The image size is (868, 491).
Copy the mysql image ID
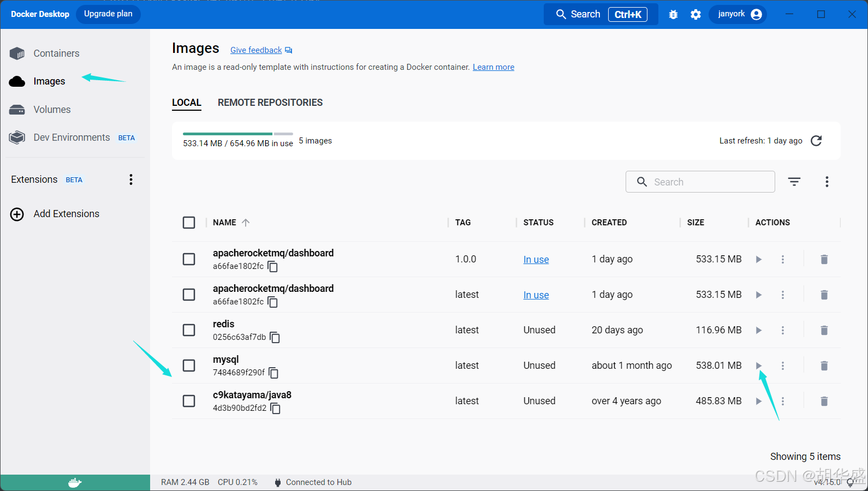[x=274, y=373]
